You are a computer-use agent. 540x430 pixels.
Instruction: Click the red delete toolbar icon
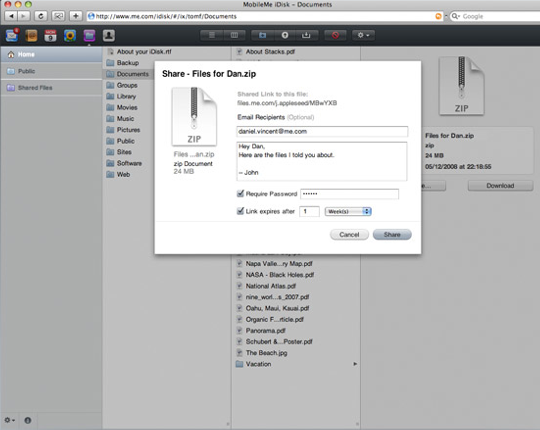[335, 35]
